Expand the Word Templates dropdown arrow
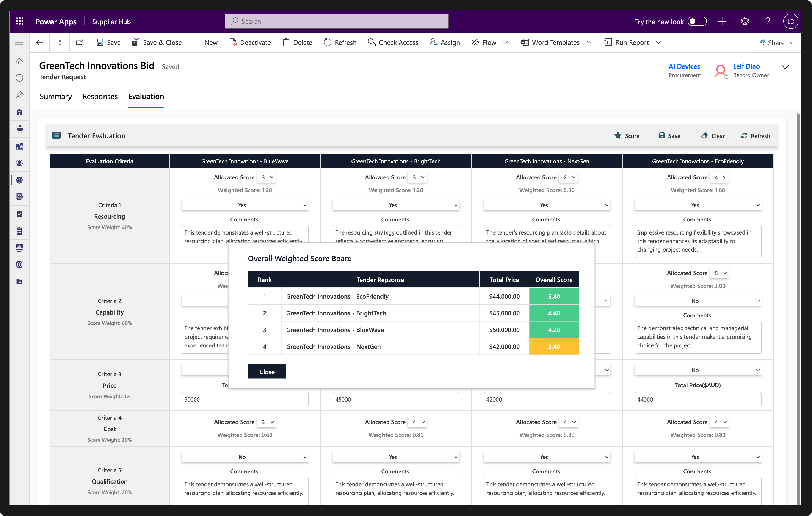Image resolution: width=812 pixels, height=516 pixels. (x=589, y=42)
